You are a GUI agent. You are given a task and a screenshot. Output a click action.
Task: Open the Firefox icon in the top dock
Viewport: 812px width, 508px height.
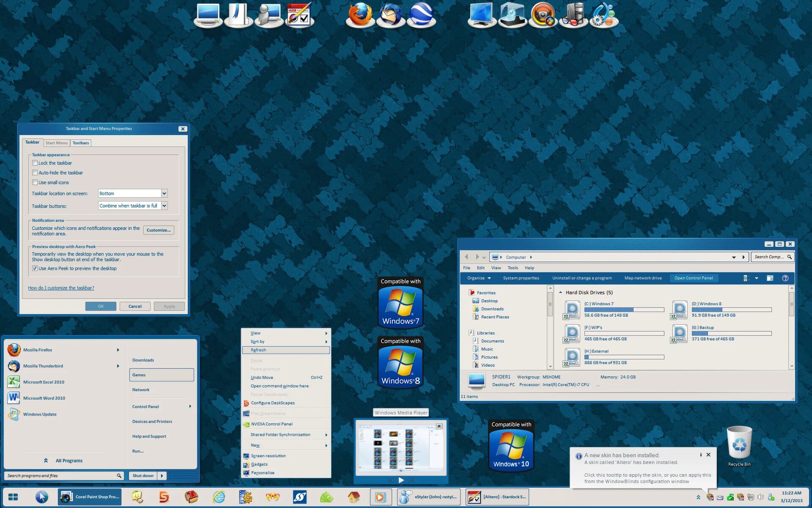360,15
